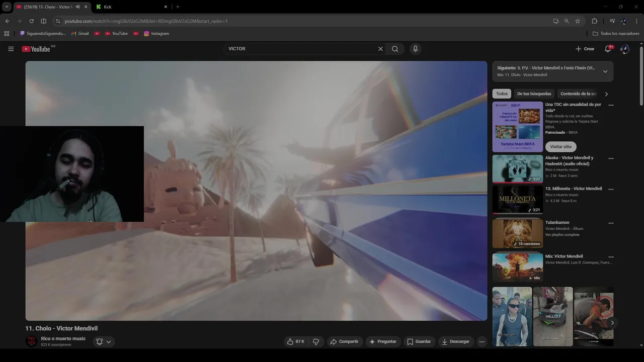The image size is (644, 362).
Task: Share the video with Compartir
Action: [344, 341]
